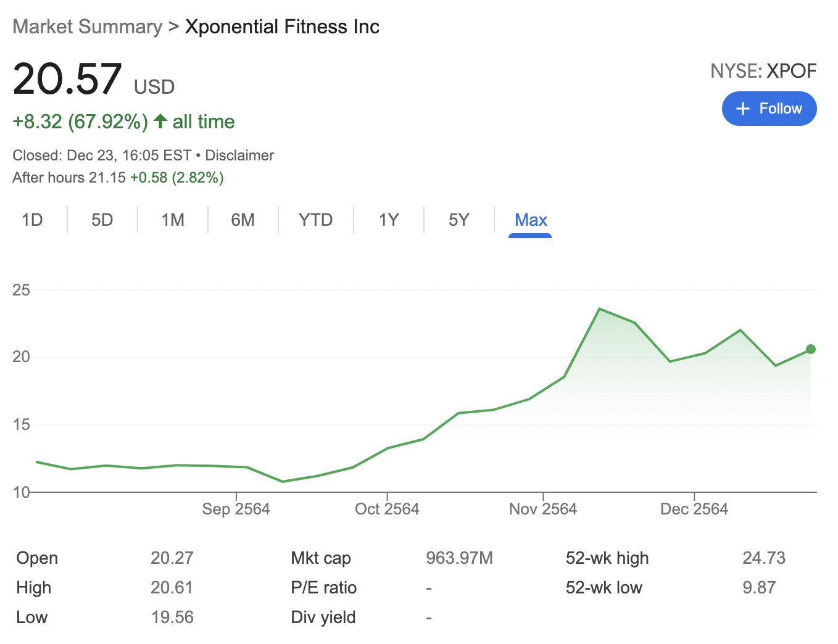Open the Disclaimer link
This screenshot has width=838, height=644.
239,155
